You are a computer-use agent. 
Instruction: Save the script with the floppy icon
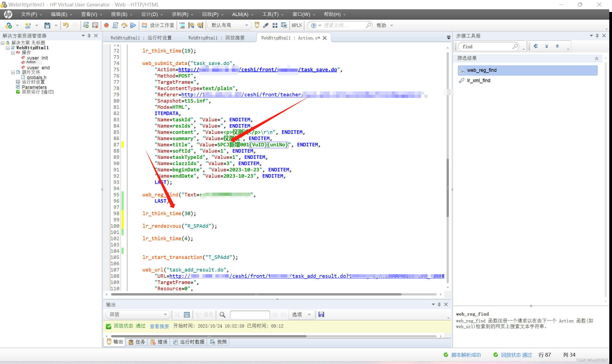(47, 25)
